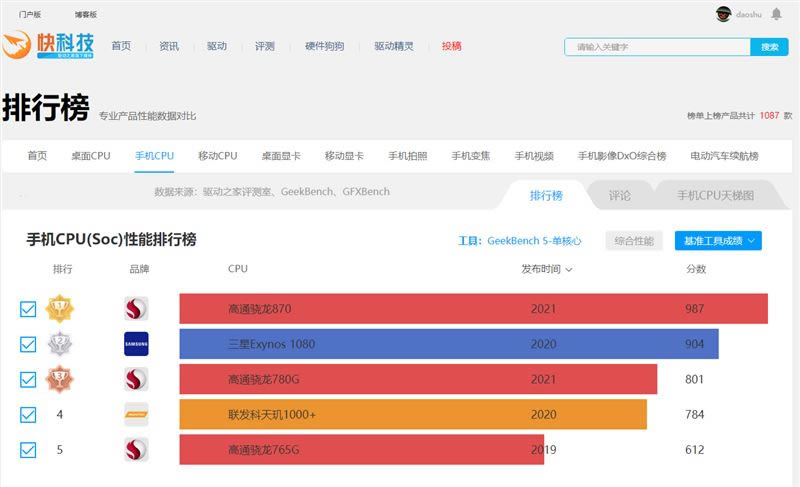Image resolution: width=800 pixels, height=487 pixels.
Task: Click the 搜索 search button
Action: pyautogui.click(x=769, y=47)
